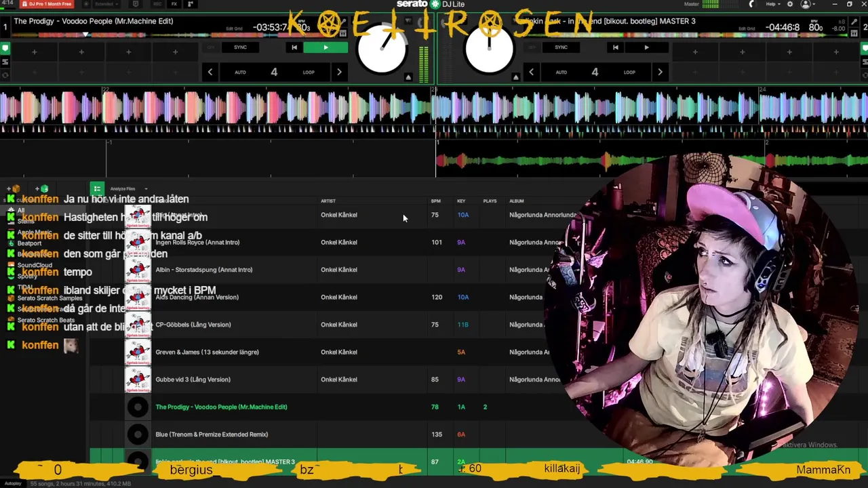
Task: Open stems tab icon on deck 1
Action: click(x=5, y=61)
